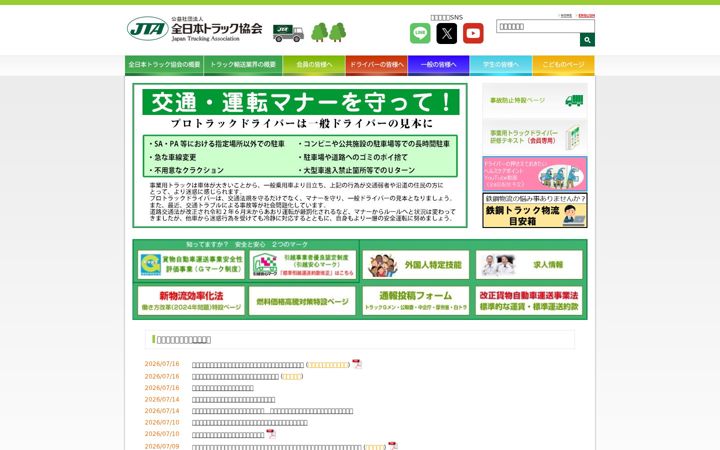Click the English language link

tap(586, 16)
